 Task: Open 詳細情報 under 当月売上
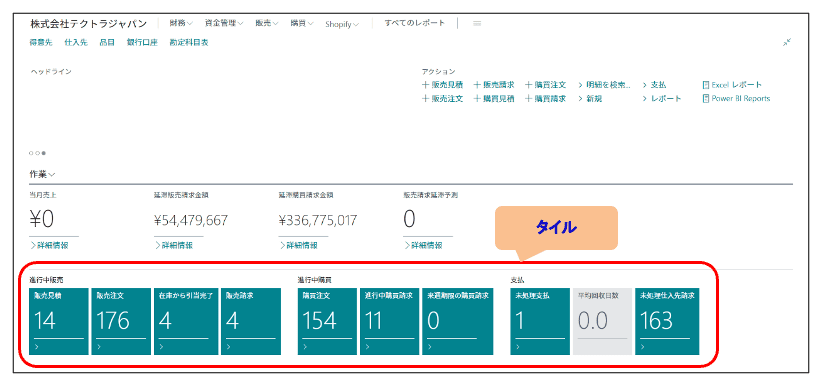(49, 245)
